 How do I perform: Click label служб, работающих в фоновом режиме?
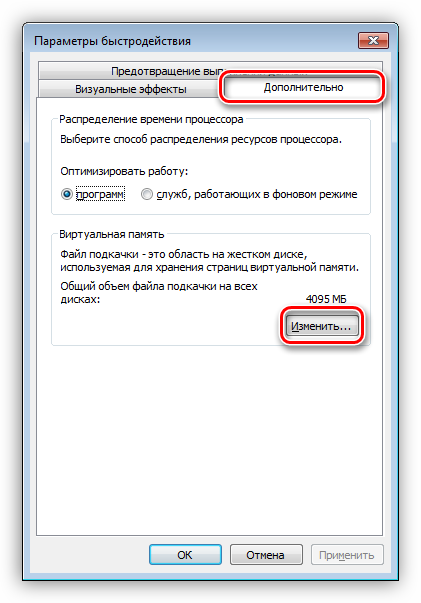click(257, 195)
